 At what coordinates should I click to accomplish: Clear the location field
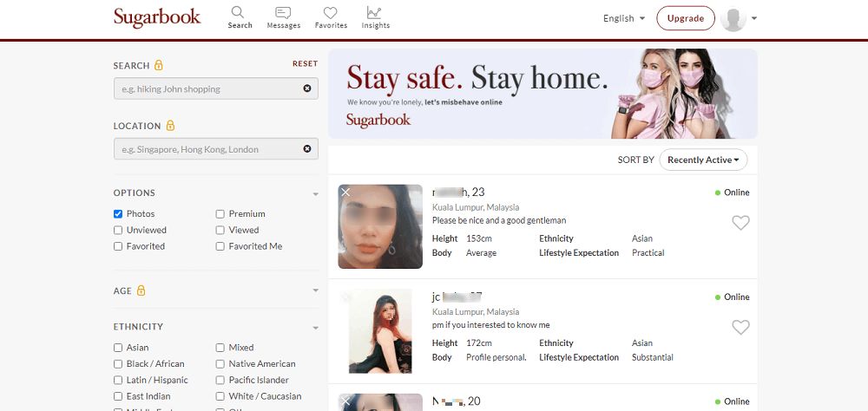(x=307, y=149)
